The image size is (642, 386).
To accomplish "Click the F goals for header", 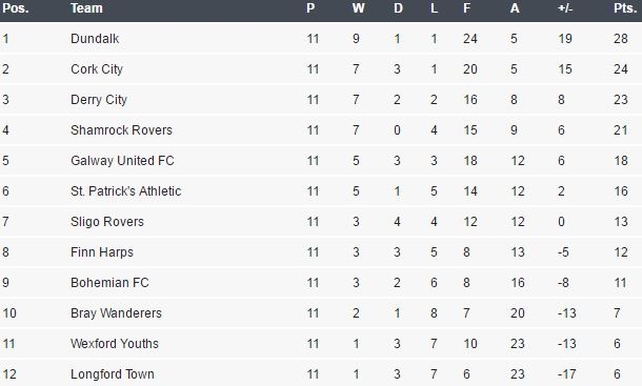I will [x=467, y=8].
